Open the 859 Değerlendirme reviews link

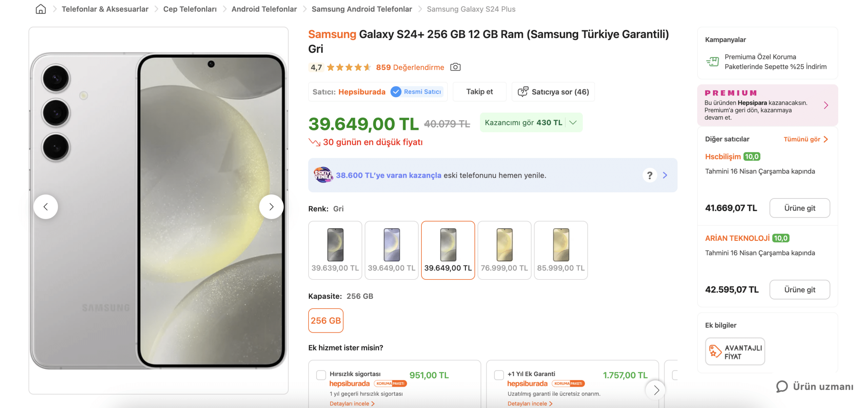point(410,67)
